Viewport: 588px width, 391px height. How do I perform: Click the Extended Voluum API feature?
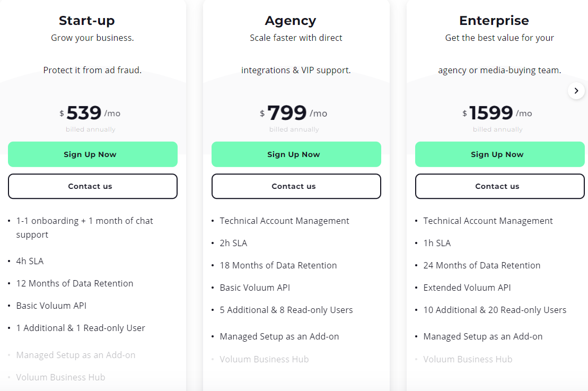click(x=467, y=288)
